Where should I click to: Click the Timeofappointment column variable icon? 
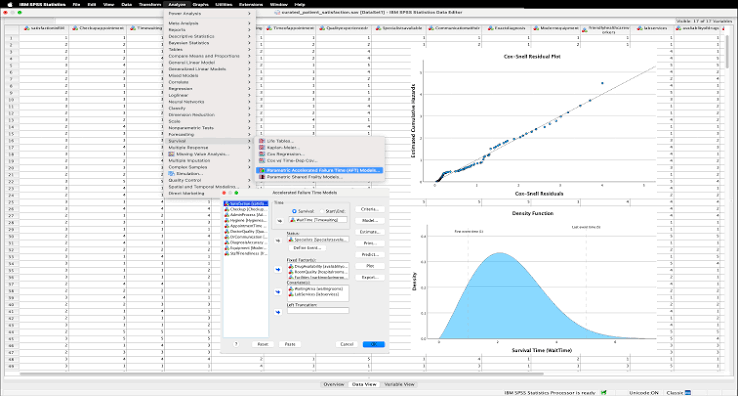pos(270,28)
